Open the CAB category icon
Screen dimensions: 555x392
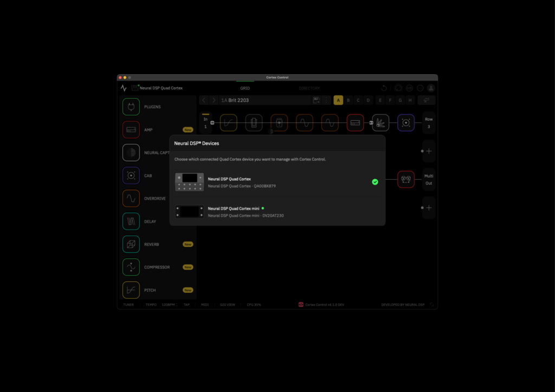pyautogui.click(x=131, y=175)
